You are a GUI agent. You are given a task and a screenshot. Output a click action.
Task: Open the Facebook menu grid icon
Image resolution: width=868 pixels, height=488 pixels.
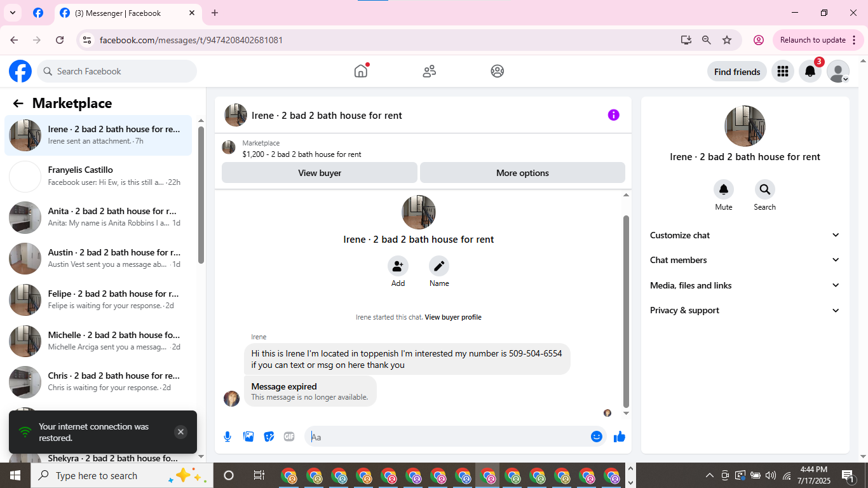click(x=783, y=71)
